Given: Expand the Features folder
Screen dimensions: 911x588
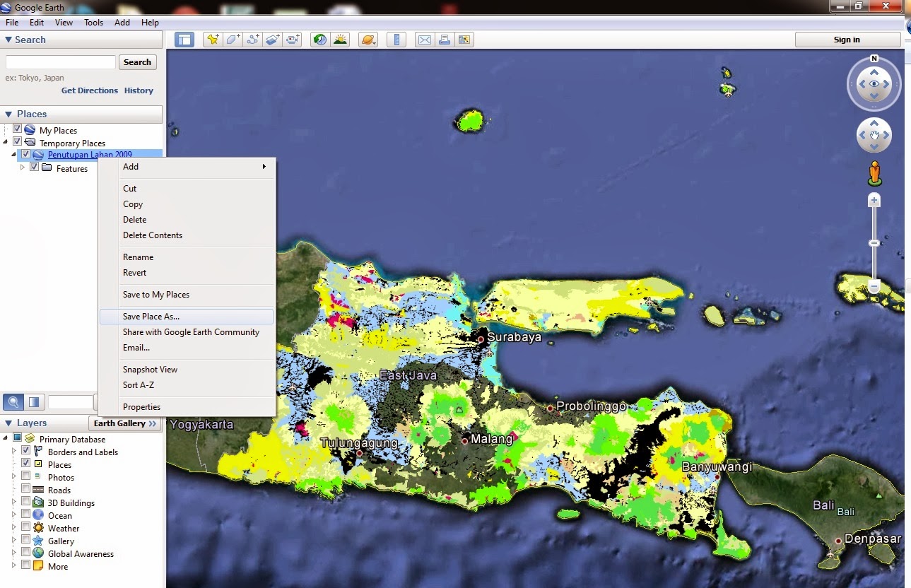Looking at the screenshot, I should pos(23,167).
